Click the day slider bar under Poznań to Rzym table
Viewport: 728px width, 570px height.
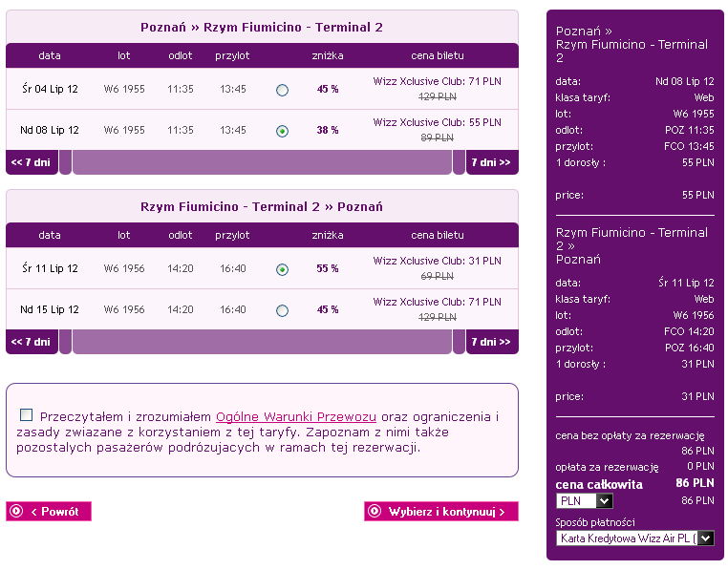[x=263, y=162]
